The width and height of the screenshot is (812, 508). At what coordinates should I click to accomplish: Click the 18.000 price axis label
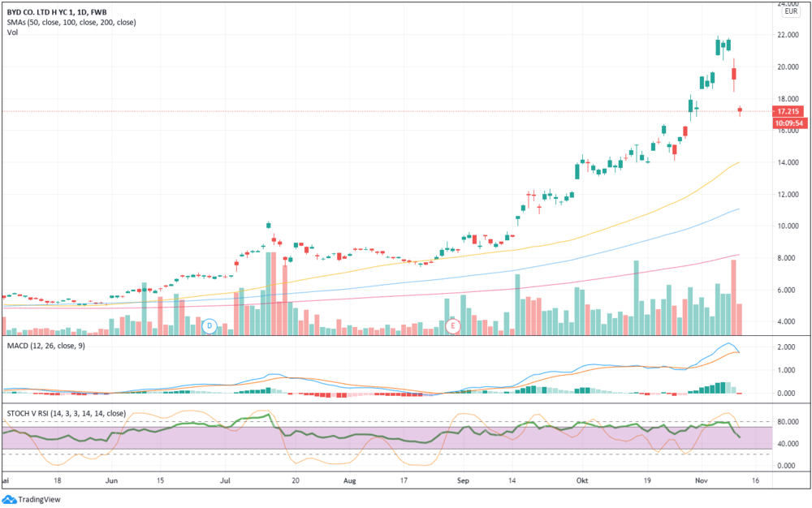click(x=788, y=99)
